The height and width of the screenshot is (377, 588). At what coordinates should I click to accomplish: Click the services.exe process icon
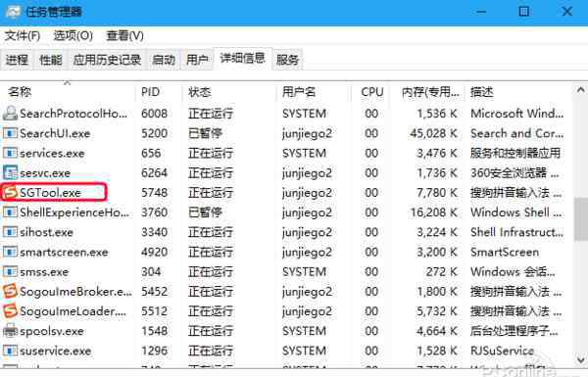(10, 153)
